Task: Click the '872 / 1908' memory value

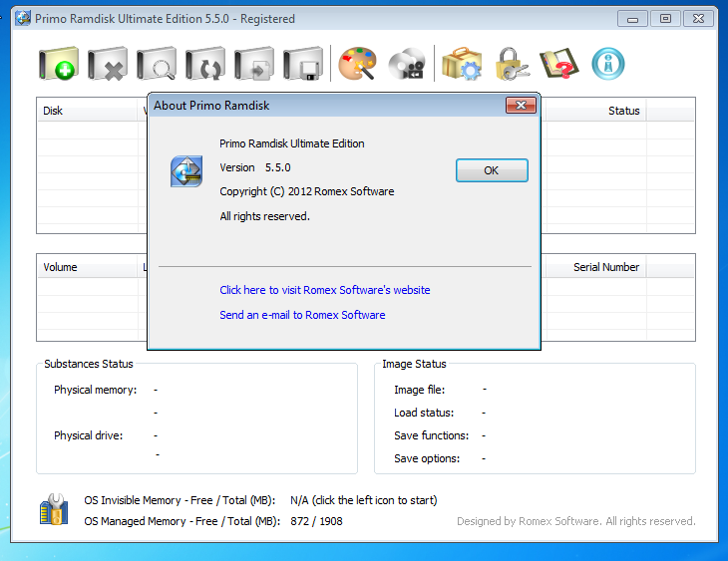Action: [317, 521]
